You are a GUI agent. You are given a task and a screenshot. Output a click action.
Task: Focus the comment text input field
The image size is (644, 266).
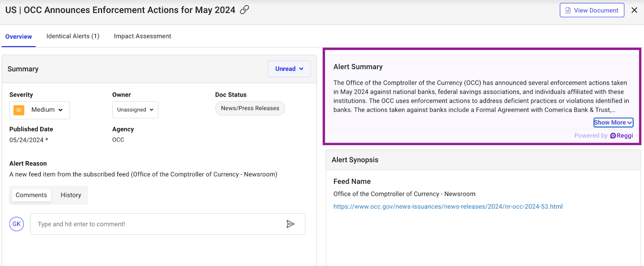click(157, 224)
